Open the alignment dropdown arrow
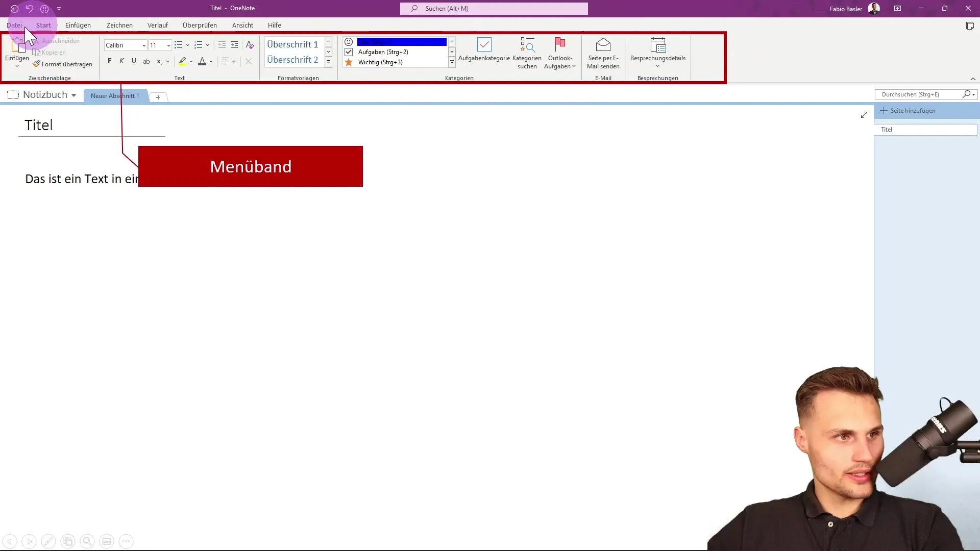The width and height of the screenshot is (980, 551). 234,62
